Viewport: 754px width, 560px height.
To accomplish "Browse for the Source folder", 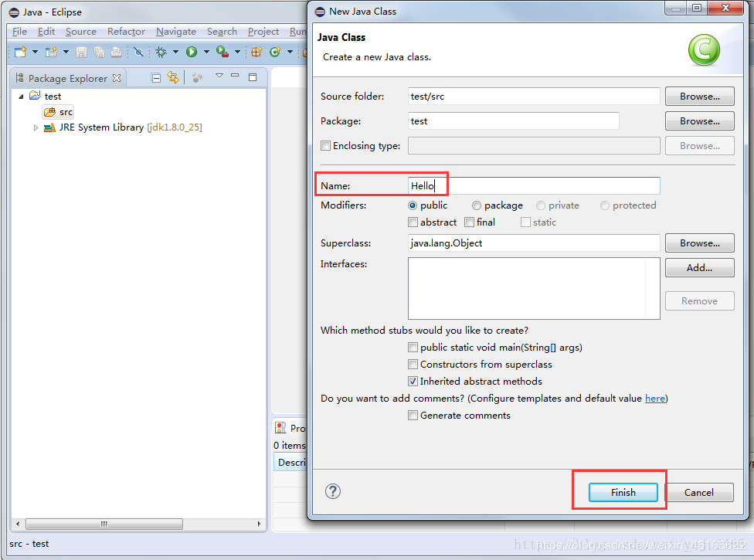I will (x=700, y=96).
